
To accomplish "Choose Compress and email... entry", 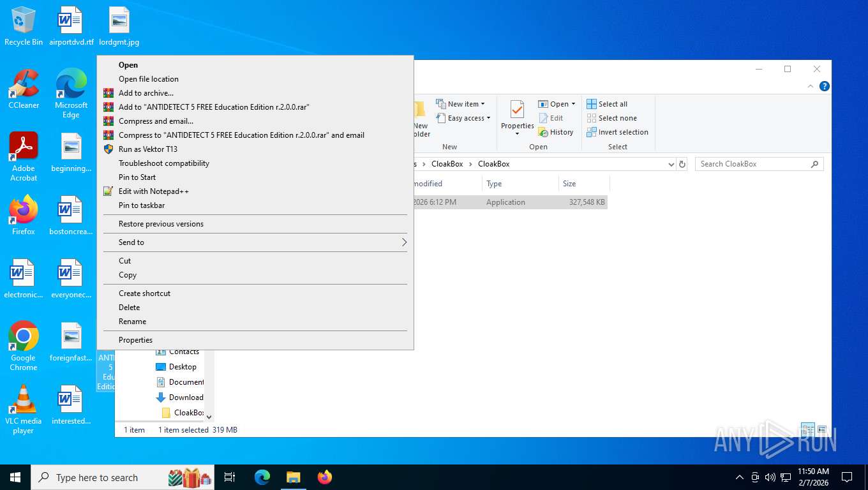I will (255, 121).
